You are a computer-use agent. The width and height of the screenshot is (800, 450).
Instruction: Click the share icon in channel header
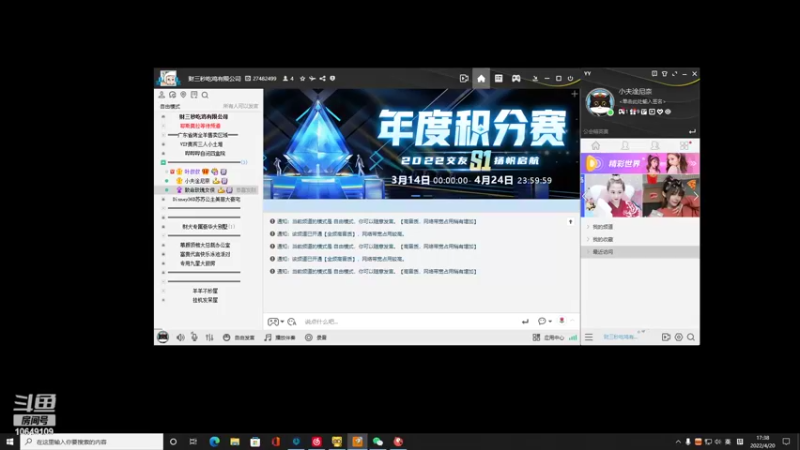[x=322, y=79]
